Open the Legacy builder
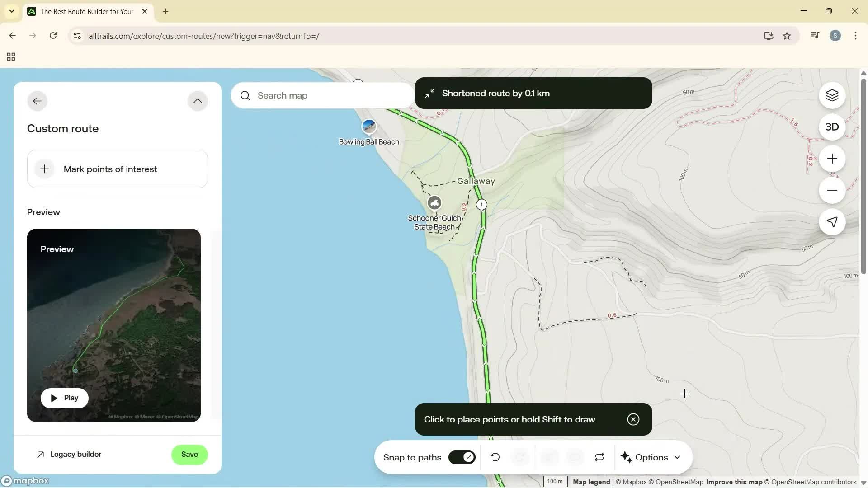Screen dimensions: 868x488 tap(69, 454)
